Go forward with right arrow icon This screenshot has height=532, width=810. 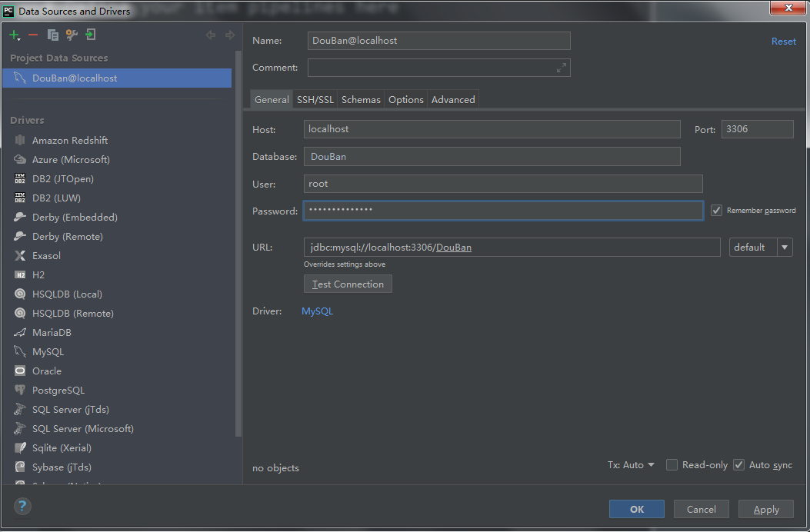tap(230, 35)
